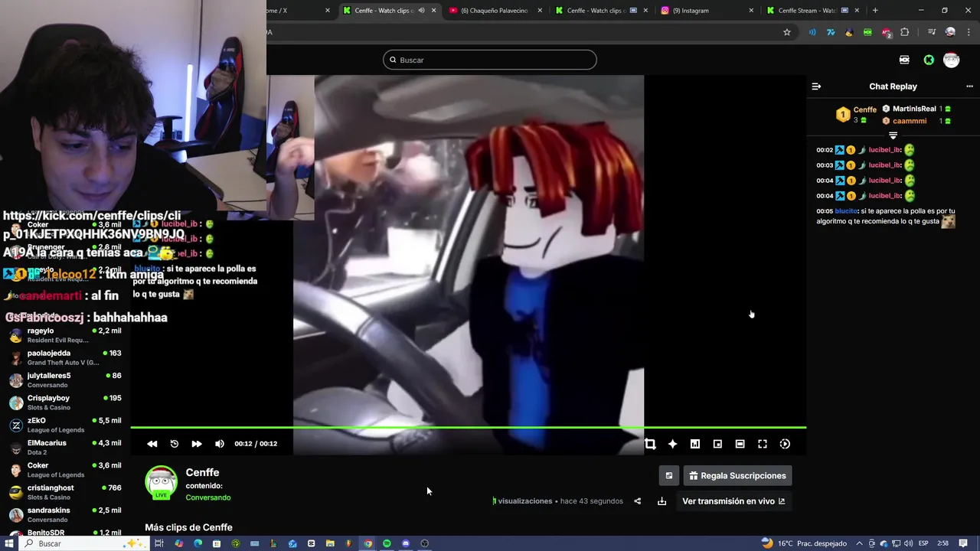980x551 pixels.
Task: Skip forward with the fast-forward button
Action: (197, 444)
